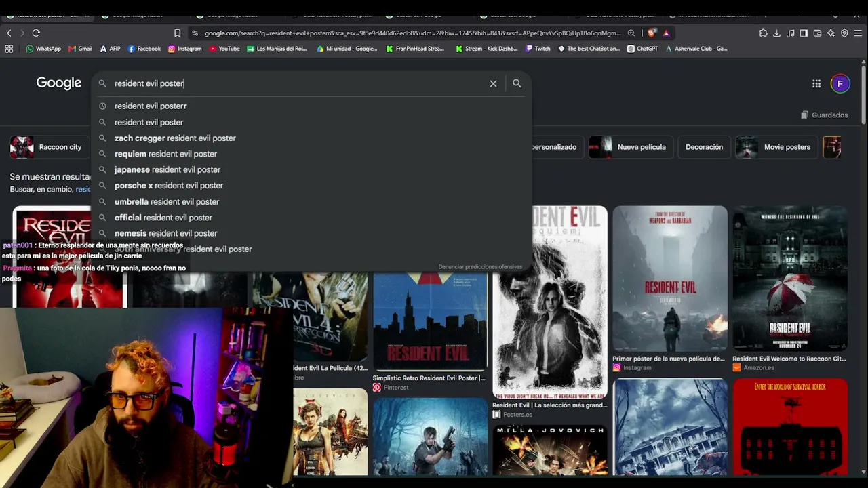Filter by the Movie posters chip

776,147
